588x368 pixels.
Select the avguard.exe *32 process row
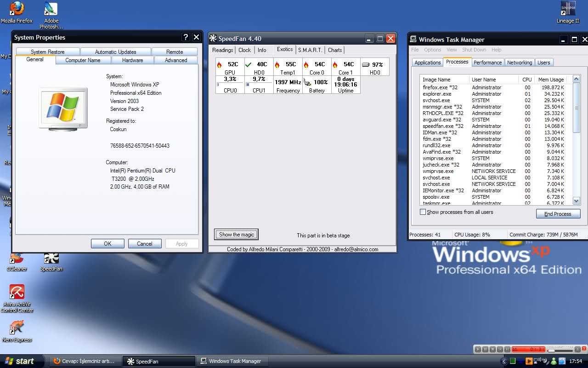pyautogui.click(x=494, y=120)
